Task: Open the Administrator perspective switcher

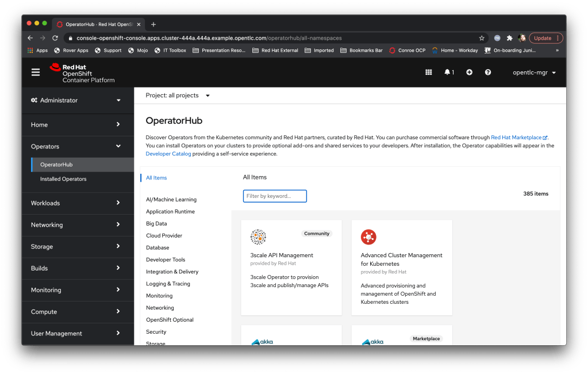Action: coord(76,100)
